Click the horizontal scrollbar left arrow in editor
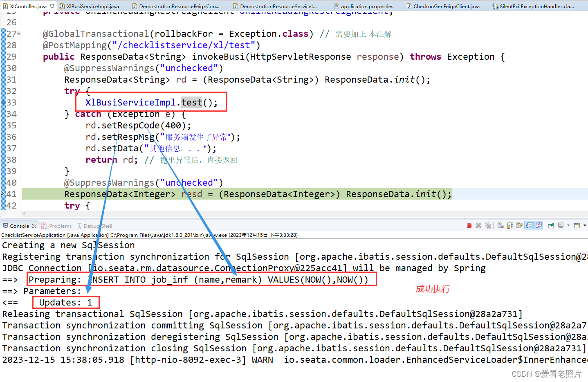This screenshot has width=588, height=382. click(24, 213)
